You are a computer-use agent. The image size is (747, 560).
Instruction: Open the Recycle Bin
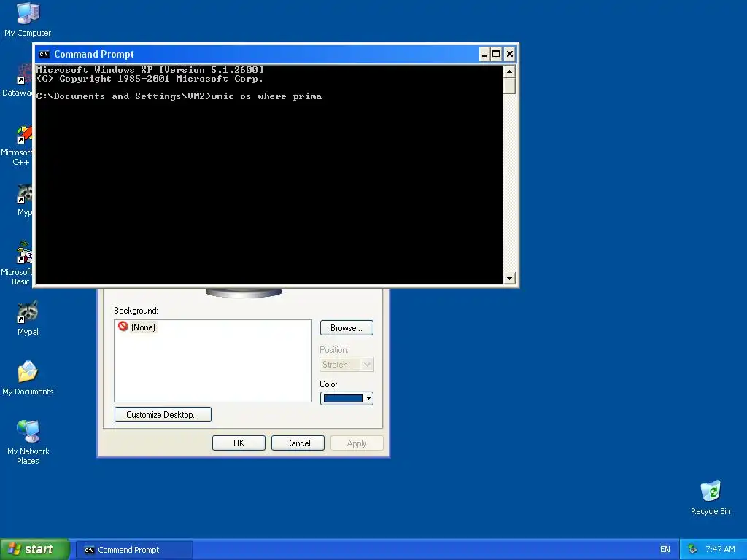(x=711, y=497)
